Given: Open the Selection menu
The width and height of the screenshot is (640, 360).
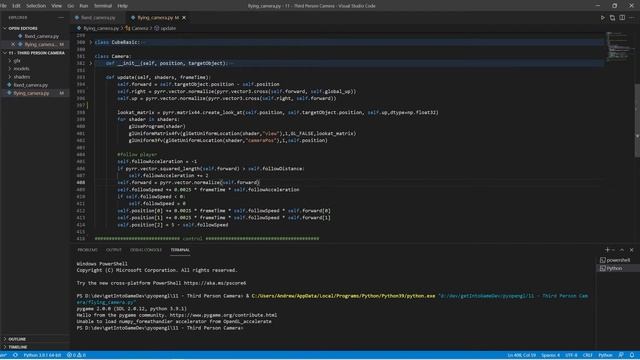Looking at the screenshot, I should pos(36,6).
